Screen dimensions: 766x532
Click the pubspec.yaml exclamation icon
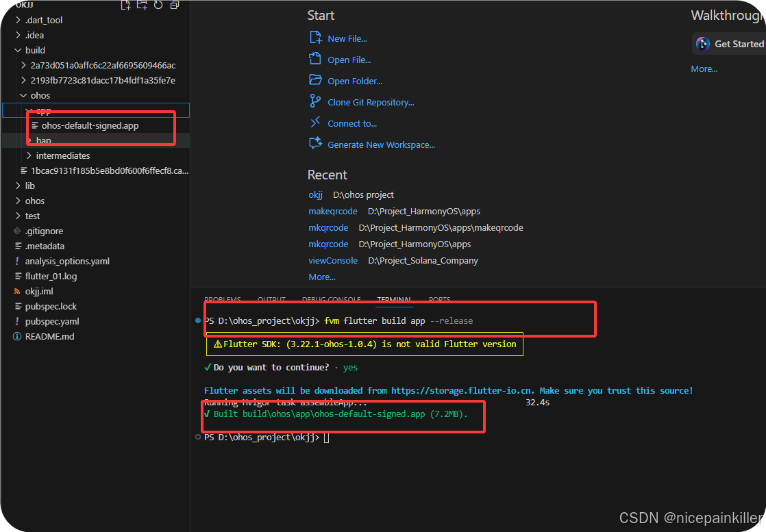(17, 321)
